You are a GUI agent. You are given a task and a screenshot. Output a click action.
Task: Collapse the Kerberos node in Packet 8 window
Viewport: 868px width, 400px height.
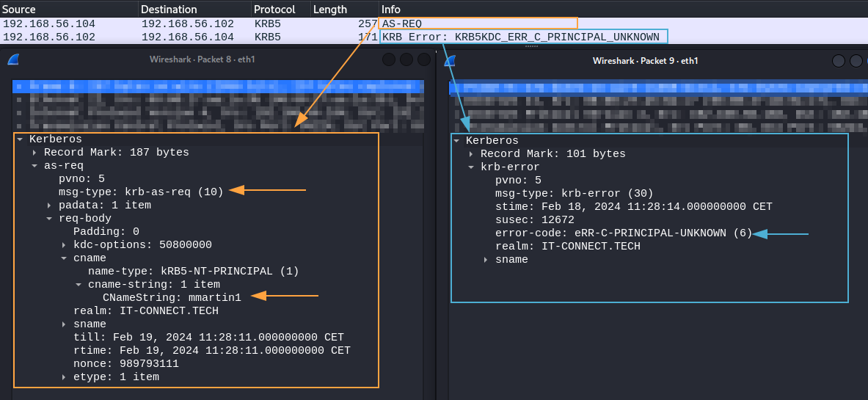(20, 139)
